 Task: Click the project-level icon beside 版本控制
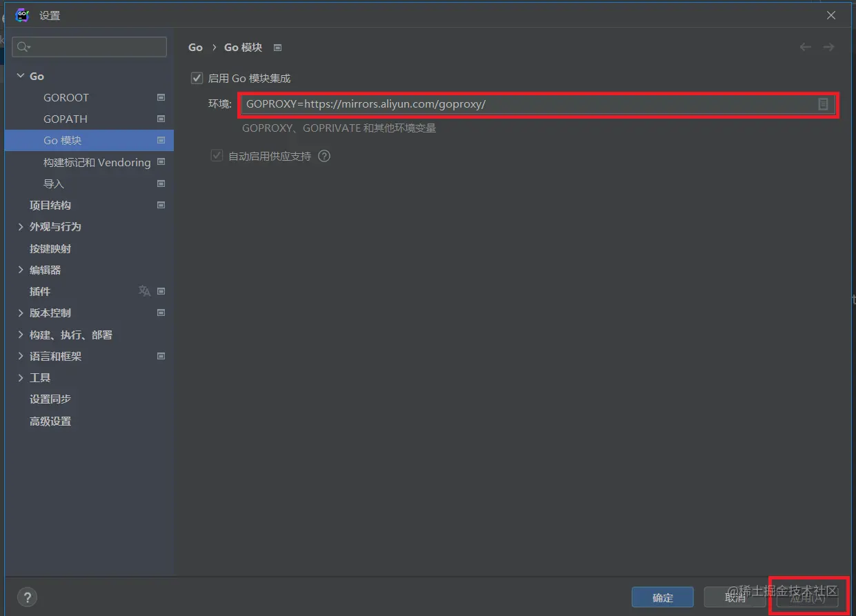tap(161, 312)
